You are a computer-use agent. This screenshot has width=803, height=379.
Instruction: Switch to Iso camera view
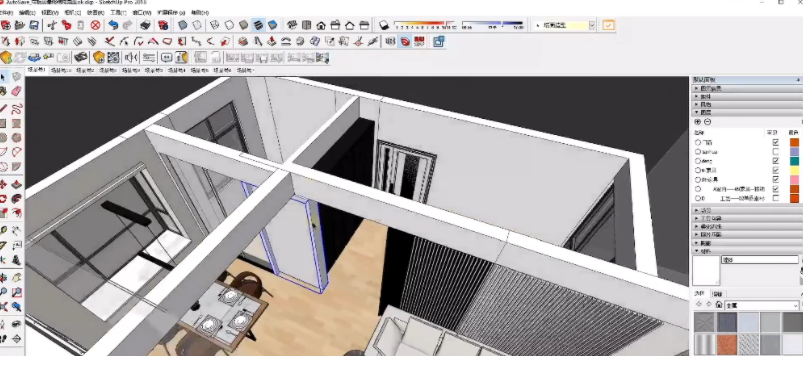tap(292, 25)
